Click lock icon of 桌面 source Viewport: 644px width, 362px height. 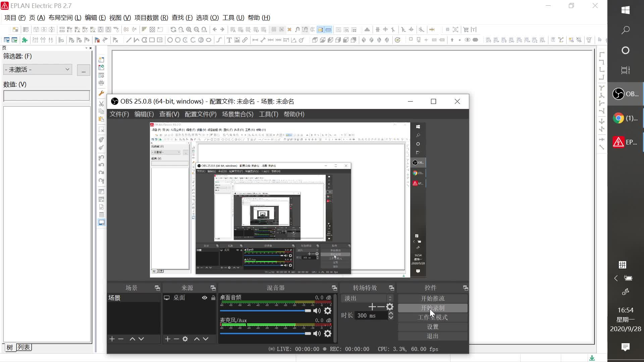(x=213, y=298)
